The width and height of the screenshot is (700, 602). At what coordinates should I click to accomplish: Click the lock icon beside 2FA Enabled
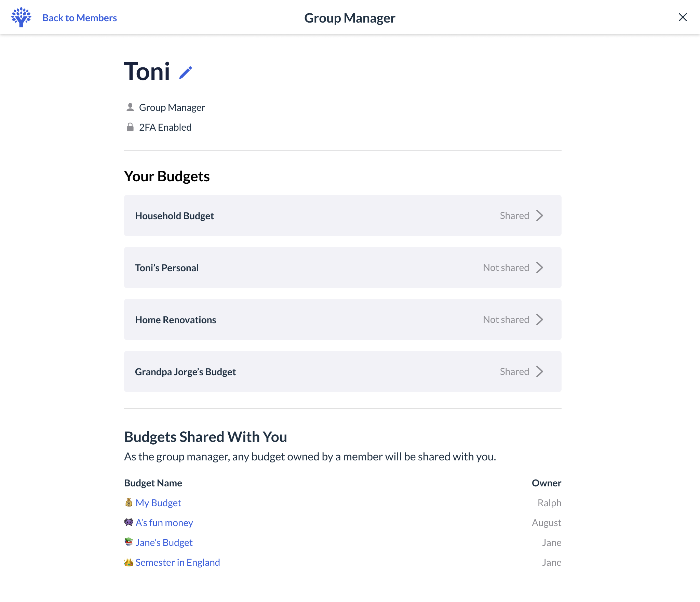coord(130,127)
